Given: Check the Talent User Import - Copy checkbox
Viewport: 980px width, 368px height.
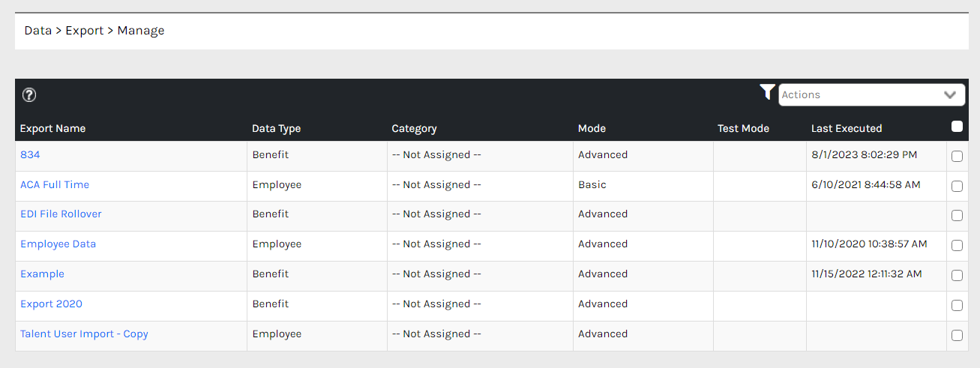Looking at the screenshot, I should coord(957,336).
